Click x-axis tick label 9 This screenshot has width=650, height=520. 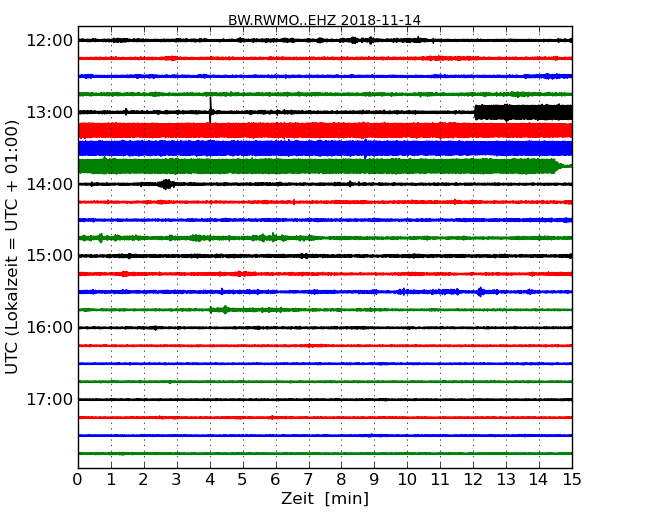[x=374, y=479]
